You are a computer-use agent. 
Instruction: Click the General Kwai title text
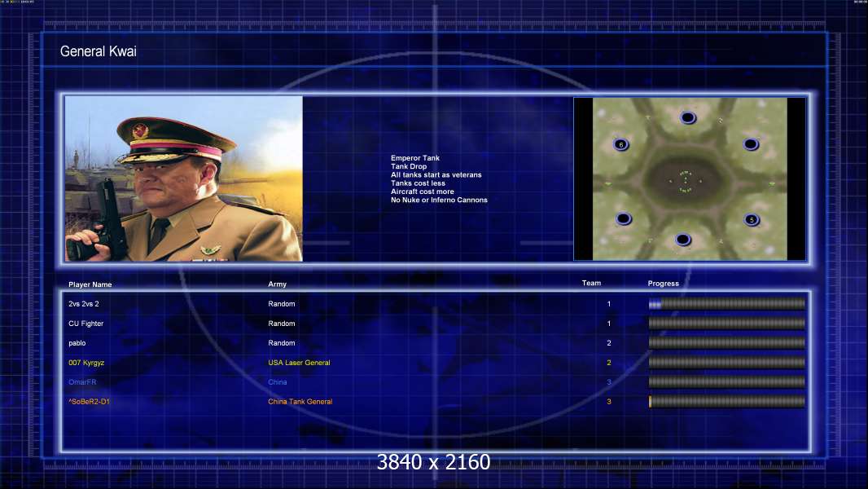pyautogui.click(x=98, y=51)
